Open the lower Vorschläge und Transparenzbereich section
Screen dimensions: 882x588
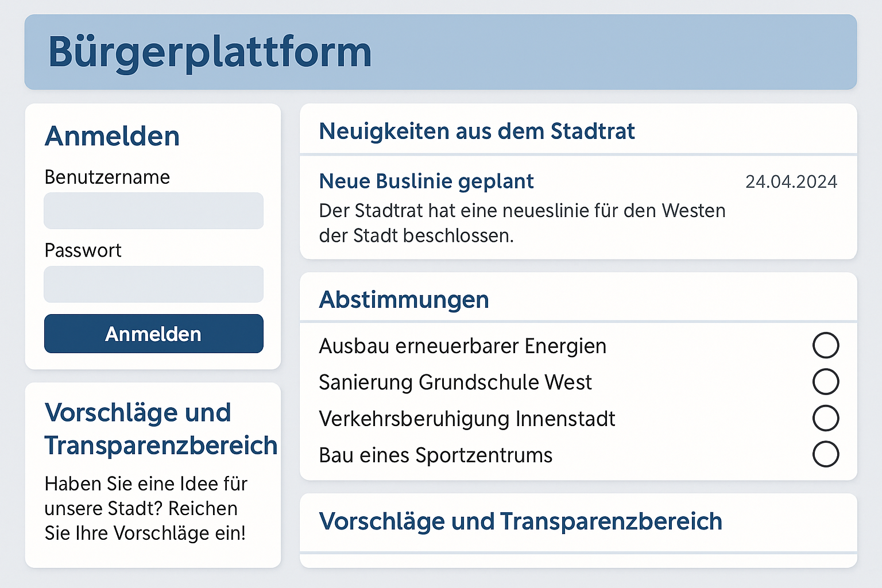(521, 521)
